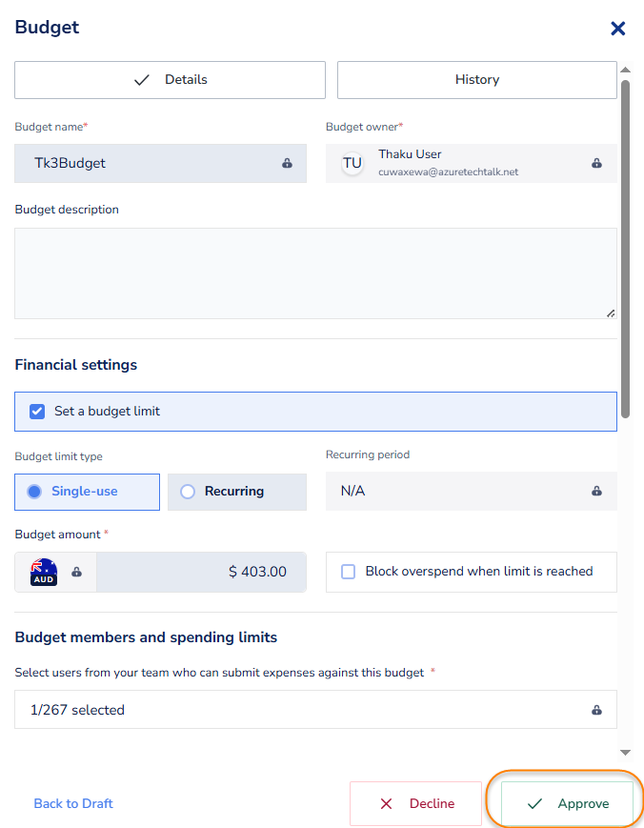
Task: Select the Single-use budget limit type
Action: 87,492
